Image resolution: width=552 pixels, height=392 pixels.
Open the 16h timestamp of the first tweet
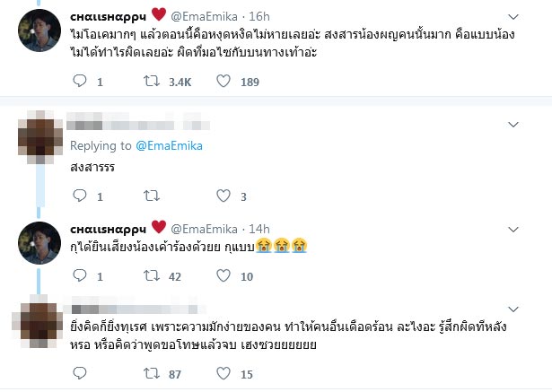258,15
